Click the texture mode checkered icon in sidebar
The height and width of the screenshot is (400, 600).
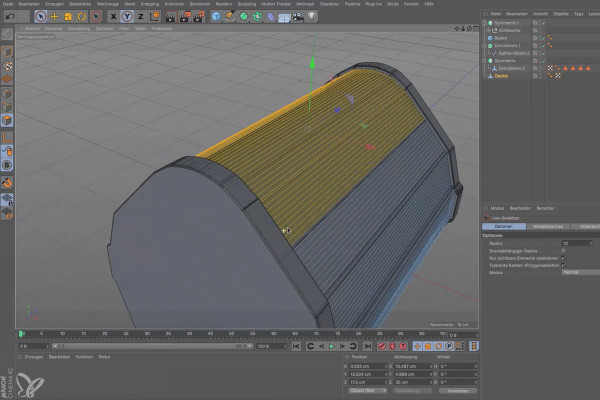(7, 66)
